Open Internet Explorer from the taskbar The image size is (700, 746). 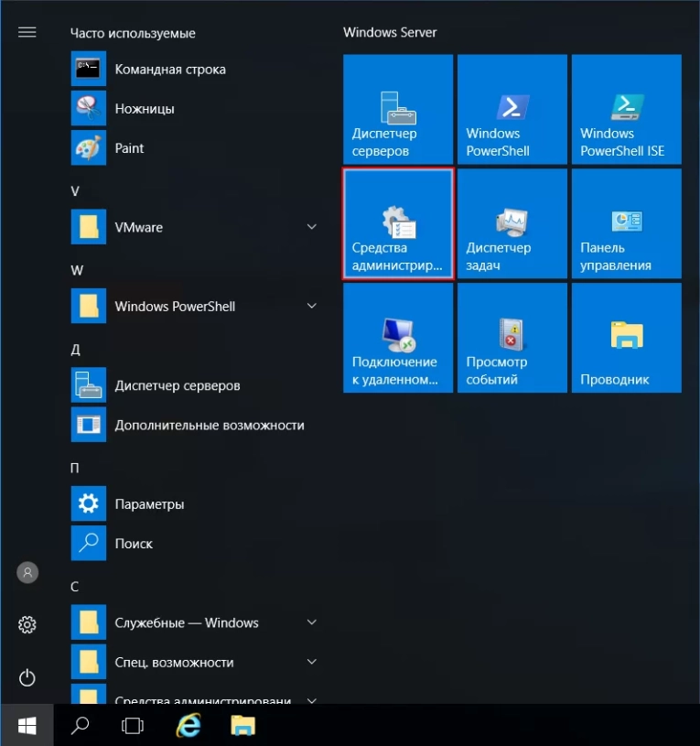pyautogui.click(x=188, y=726)
